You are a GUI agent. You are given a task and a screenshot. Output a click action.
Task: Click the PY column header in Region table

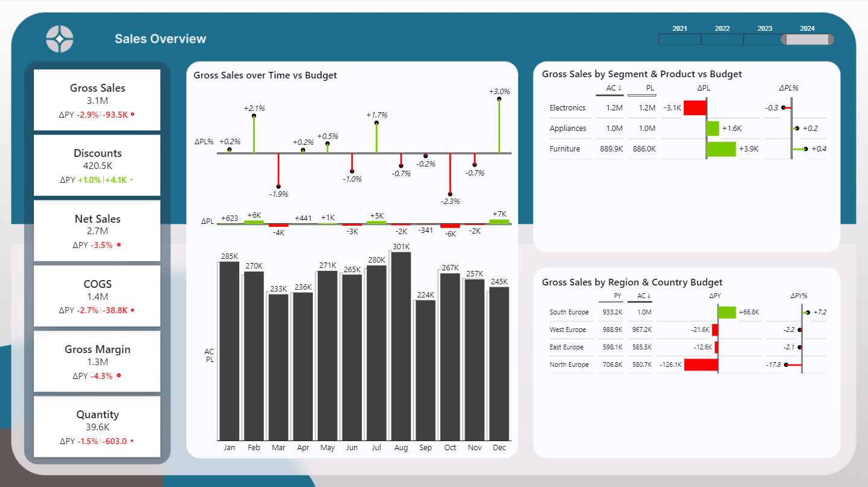pyautogui.click(x=617, y=296)
